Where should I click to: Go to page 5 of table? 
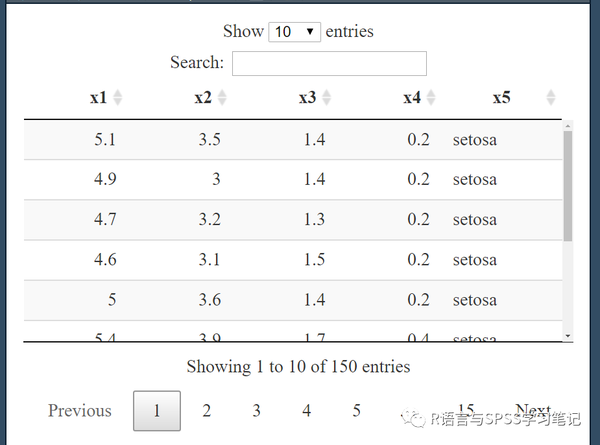click(x=356, y=411)
